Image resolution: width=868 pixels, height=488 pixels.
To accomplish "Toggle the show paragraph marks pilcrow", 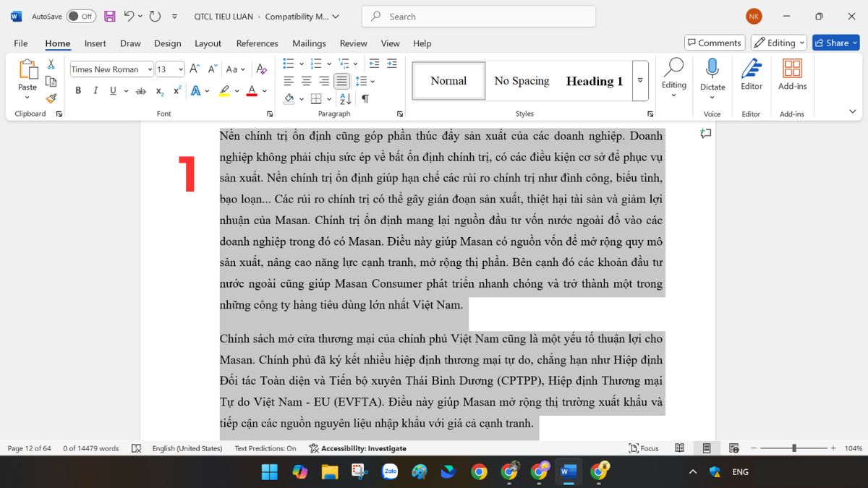I will pos(365,98).
